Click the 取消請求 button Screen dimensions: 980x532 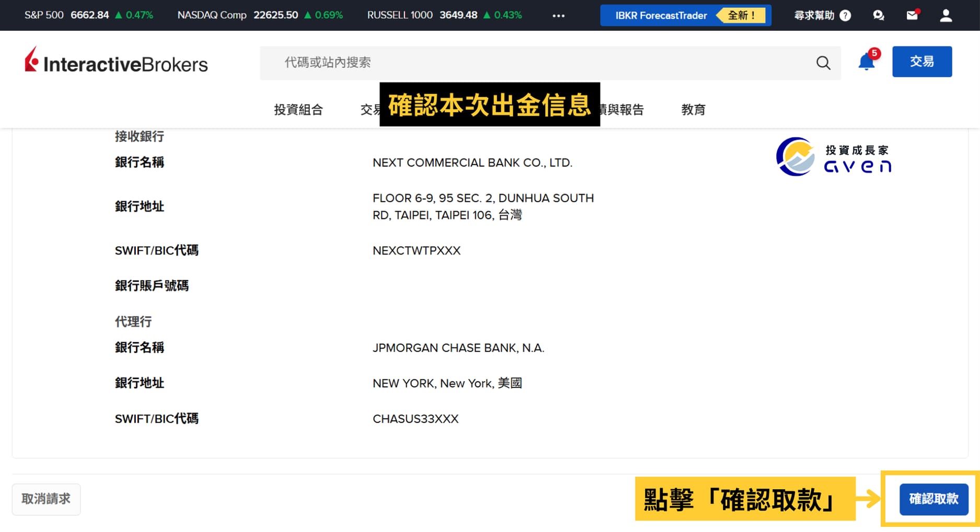click(x=46, y=499)
